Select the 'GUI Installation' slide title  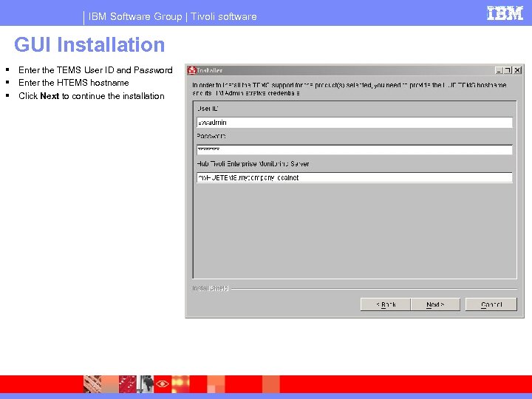pos(89,44)
